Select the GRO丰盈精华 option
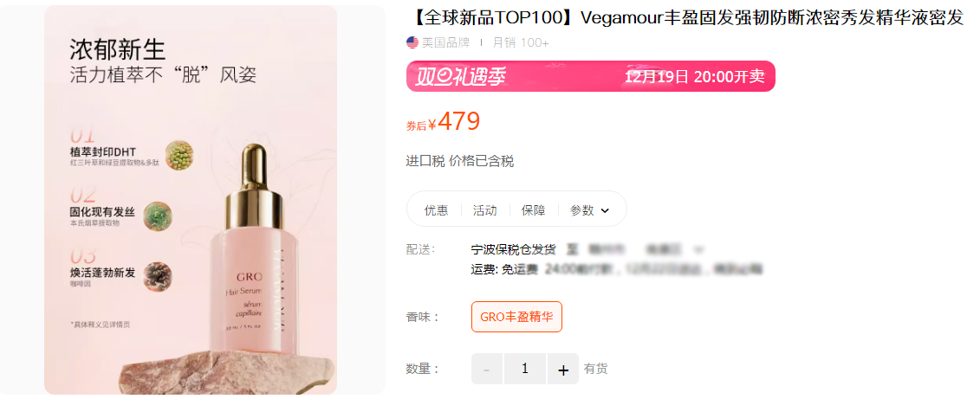Screen dimensions: 980x399 tap(517, 317)
